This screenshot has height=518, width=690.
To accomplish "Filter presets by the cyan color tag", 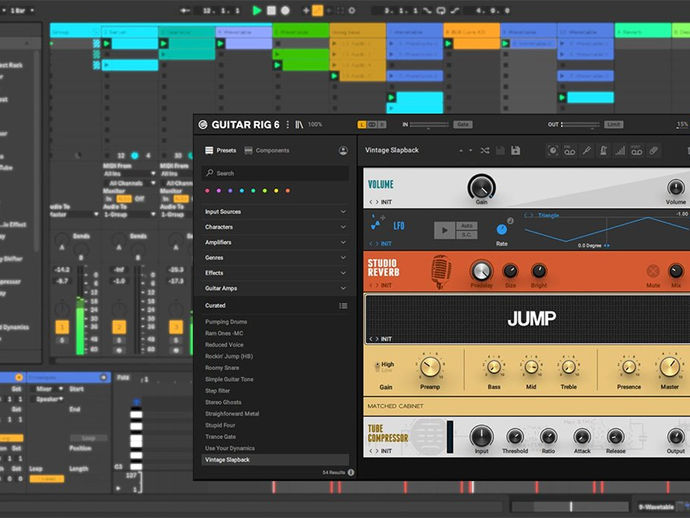I will click(x=242, y=191).
